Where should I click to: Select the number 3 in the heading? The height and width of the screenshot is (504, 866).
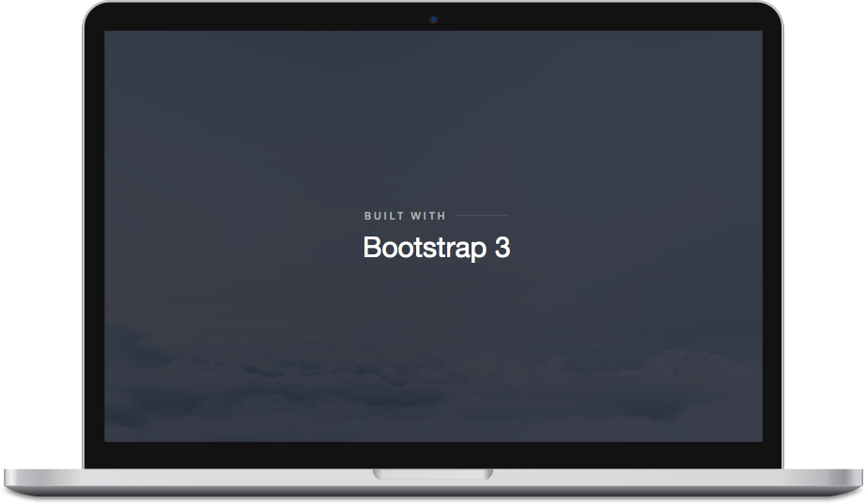pyautogui.click(x=502, y=249)
